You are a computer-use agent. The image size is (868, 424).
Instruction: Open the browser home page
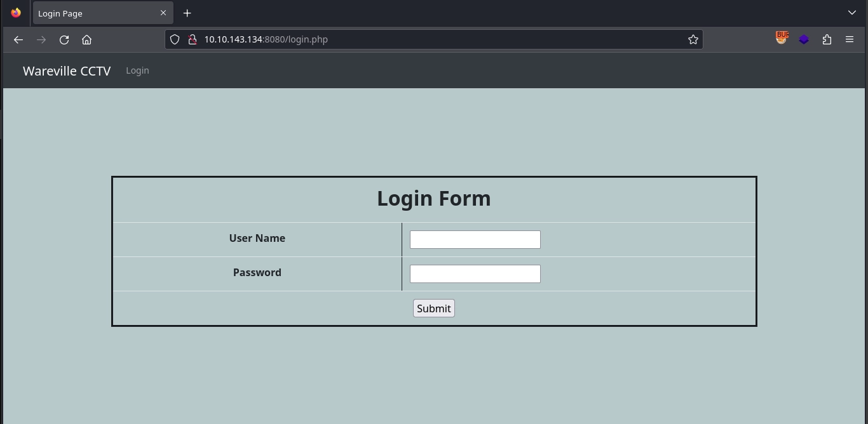point(87,39)
